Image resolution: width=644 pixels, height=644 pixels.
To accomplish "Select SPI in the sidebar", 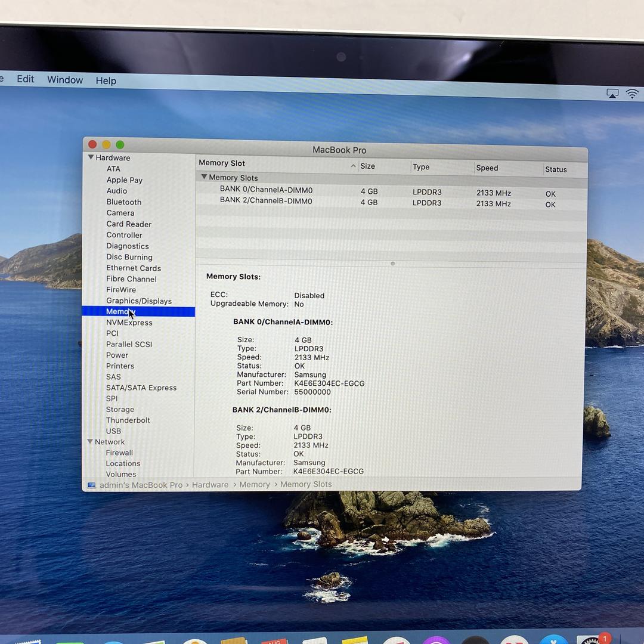I will 112,398.
